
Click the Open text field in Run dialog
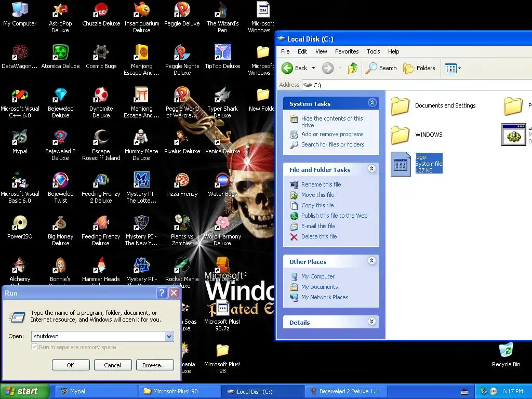pos(98,336)
